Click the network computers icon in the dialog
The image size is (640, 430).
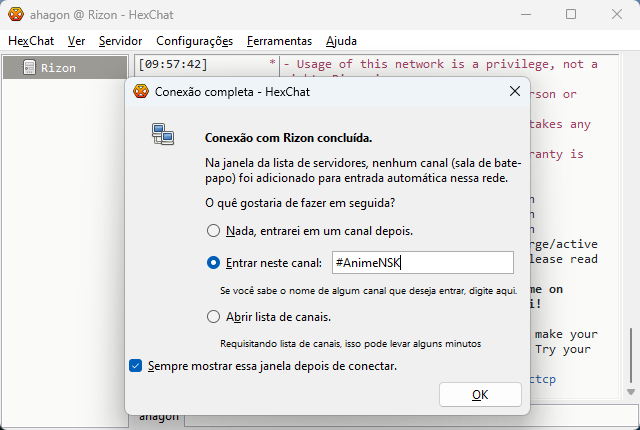point(163,134)
